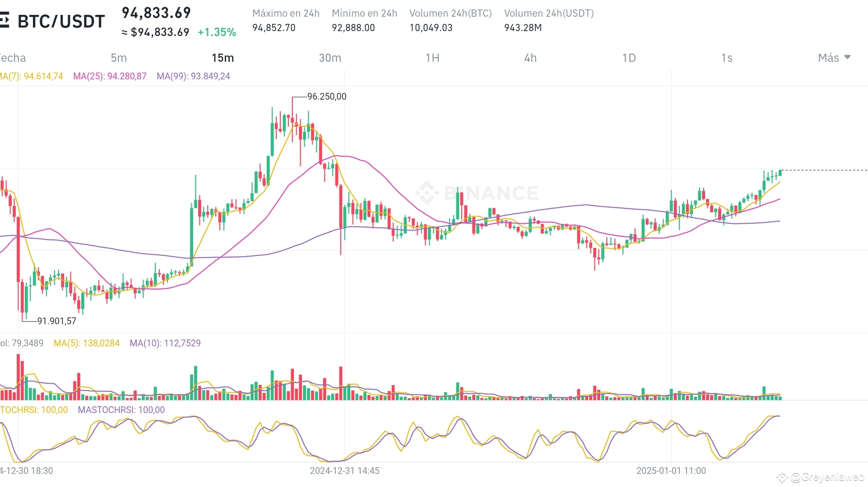Select the 1H timeframe

pyautogui.click(x=432, y=58)
